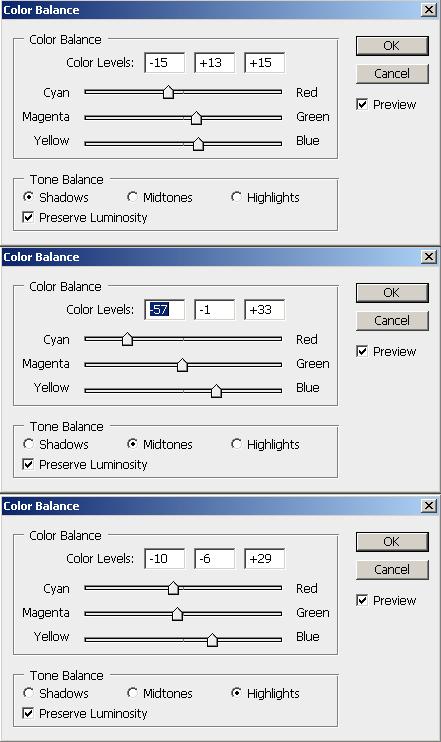Disable Preserve Luminosity in the bottom dialog
This screenshot has width=441, height=742.
28,713
